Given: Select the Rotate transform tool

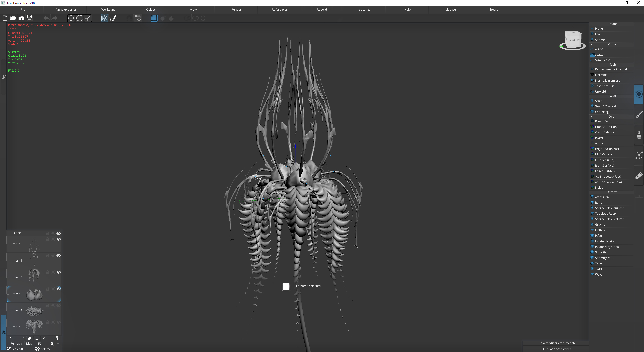Looking at the screenshot, I should (x=79, y=18).
